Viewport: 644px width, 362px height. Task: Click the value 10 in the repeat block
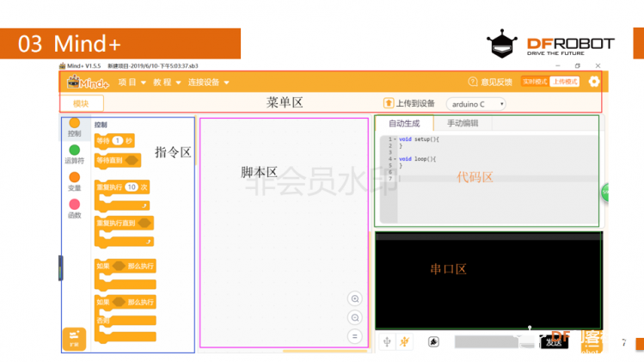tap(132, 187)
